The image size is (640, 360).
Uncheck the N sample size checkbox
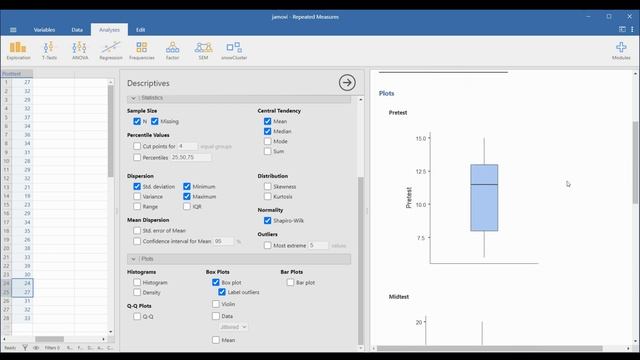pos(137,121)
